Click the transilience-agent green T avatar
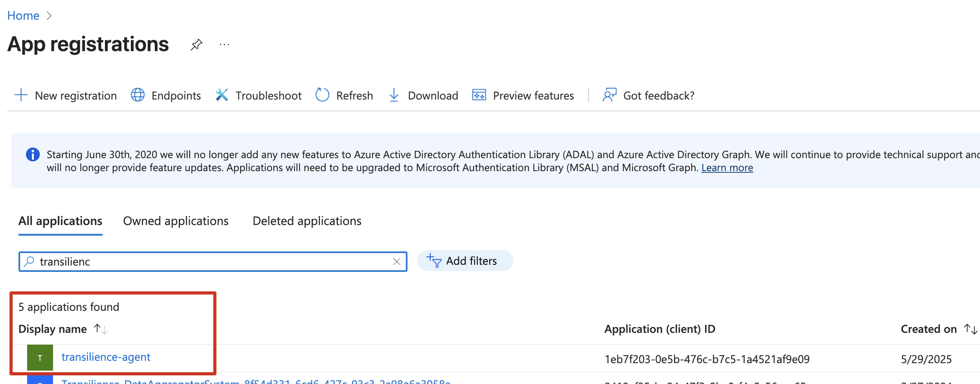This screenshot has height=384, width=980. 40,358
